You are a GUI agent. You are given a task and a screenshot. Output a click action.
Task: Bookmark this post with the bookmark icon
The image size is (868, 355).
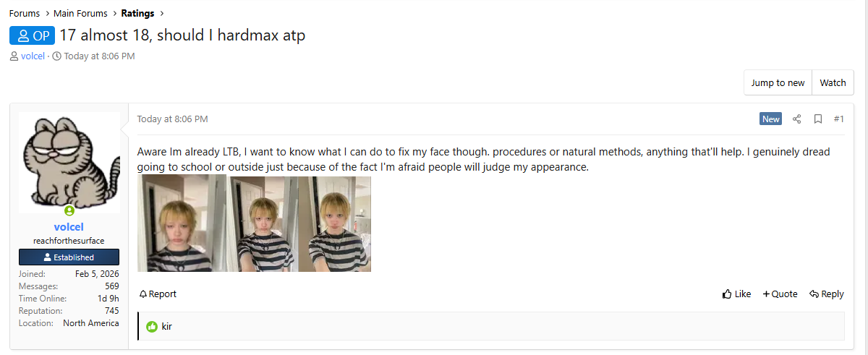(x=818, y=119)
